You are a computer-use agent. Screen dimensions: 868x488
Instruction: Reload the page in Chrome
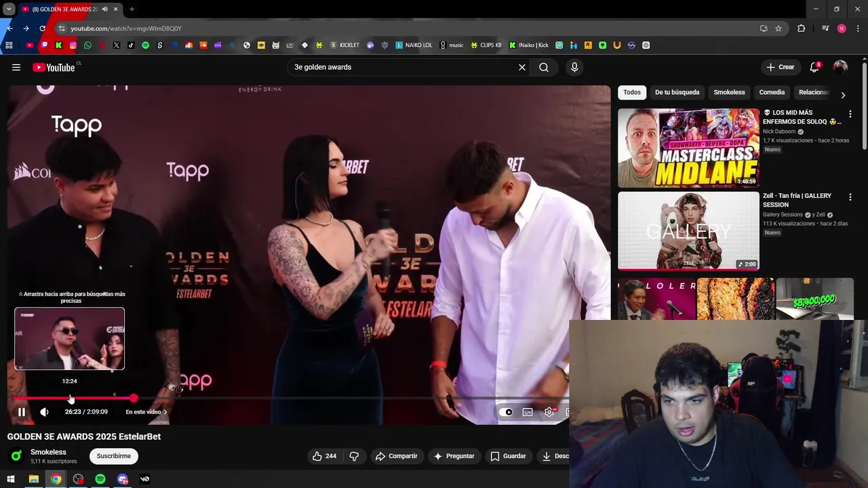click(42, 28)
